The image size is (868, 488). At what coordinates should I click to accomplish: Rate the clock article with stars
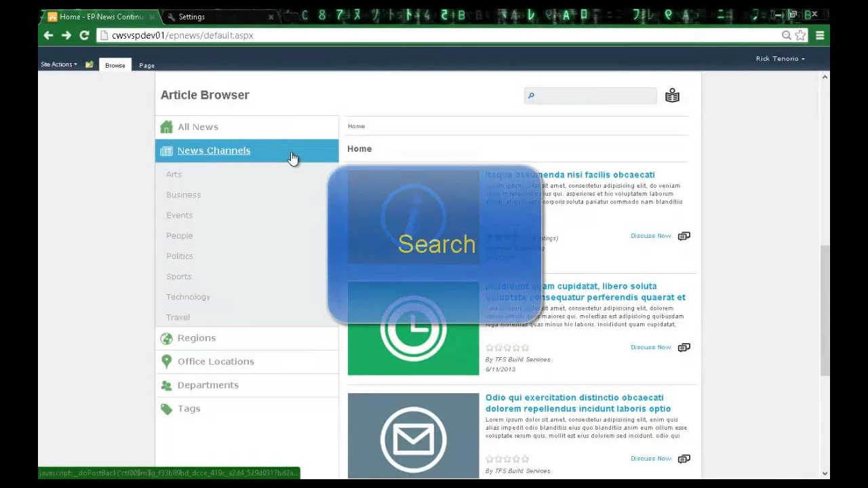[x=507, y=348]
